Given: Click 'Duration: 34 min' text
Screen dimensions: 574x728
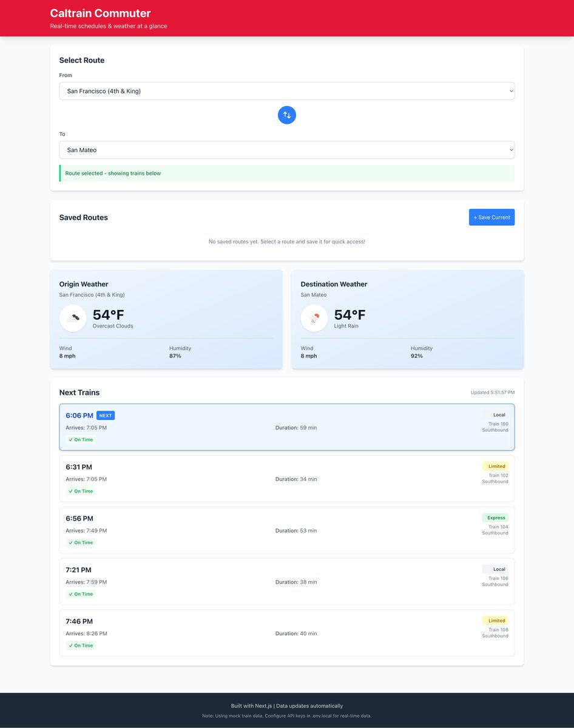Looking at the screenshot, I should [x=296, y=479].
